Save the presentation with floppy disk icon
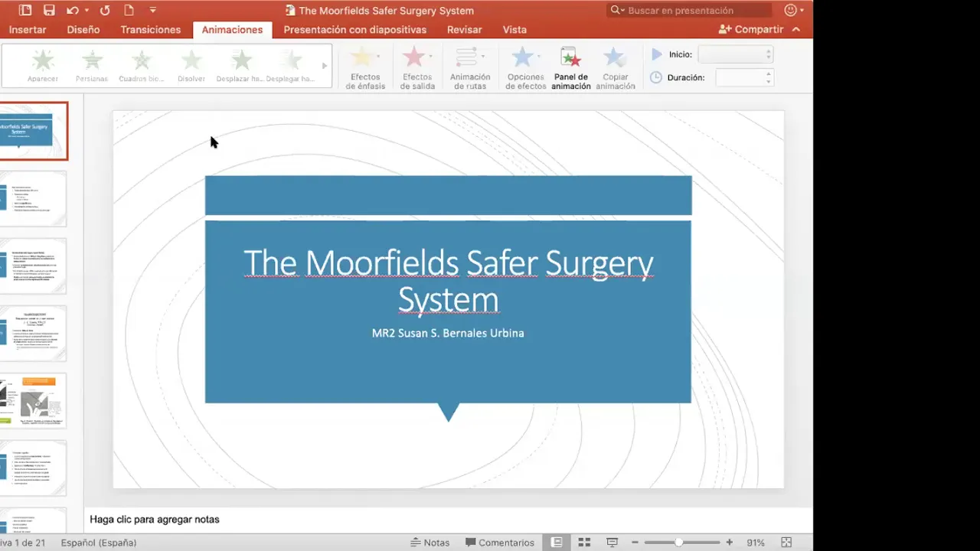 (49, 10)
